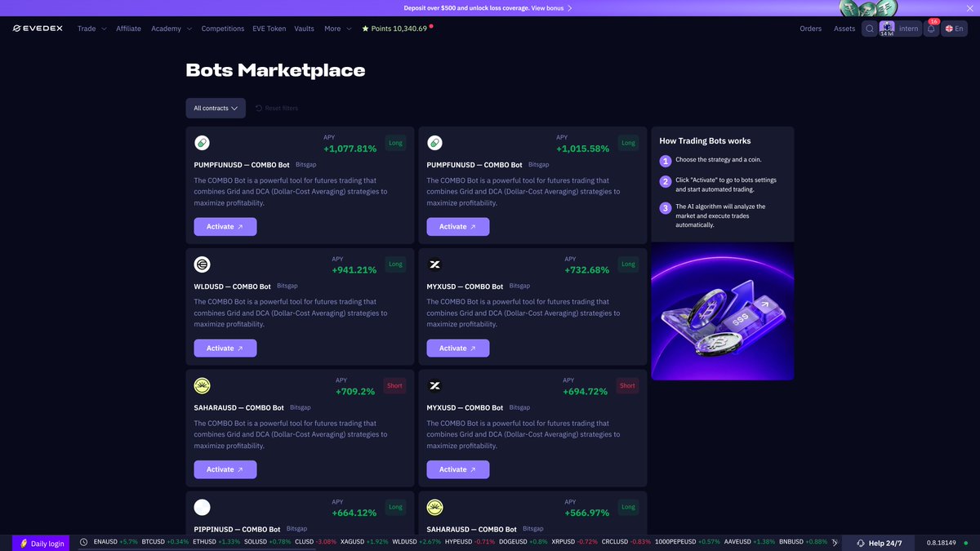The image size is (980, 551).
Task: Select HYPEUSD in the ticker bar
Action: click(x=470, y=543)
